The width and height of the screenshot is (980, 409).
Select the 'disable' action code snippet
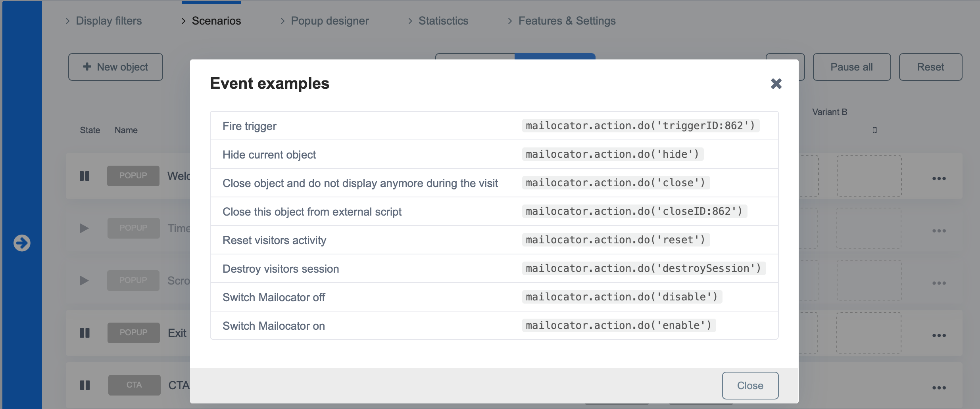click(622, 297)
